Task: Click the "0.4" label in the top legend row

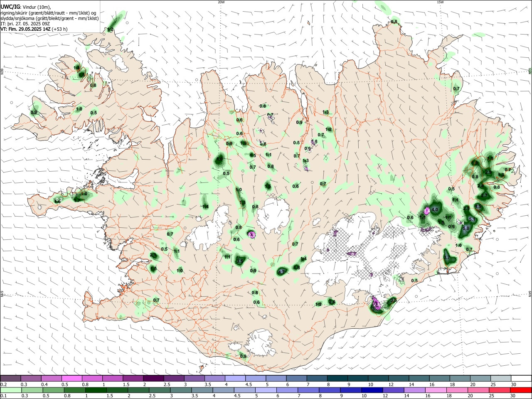Action: point(44,384)
